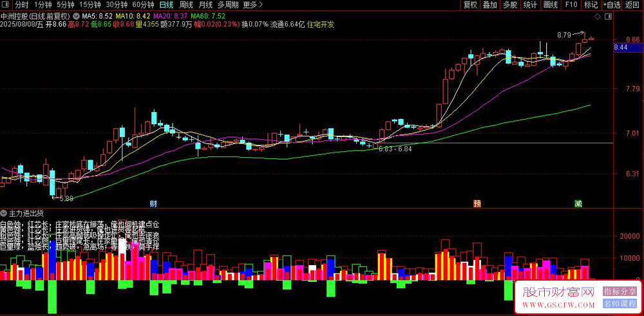Switch to 分时 intraday view
The height and width of the screenshot is (316, 644).
22,5
